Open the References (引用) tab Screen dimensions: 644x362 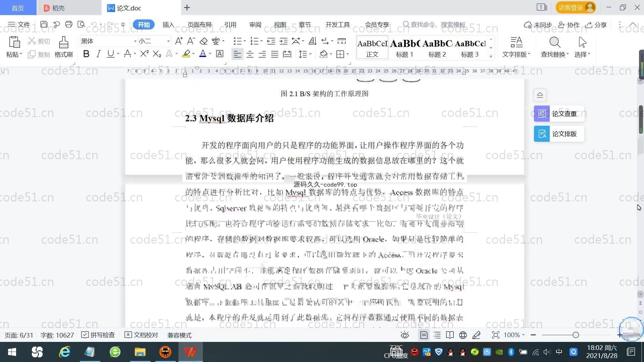(230, 24)
